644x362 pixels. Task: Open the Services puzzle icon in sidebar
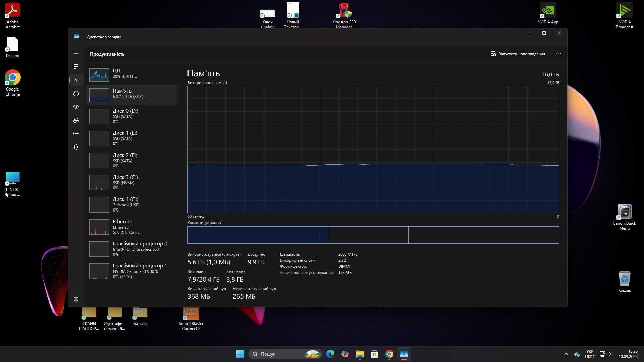click(76, 147)
